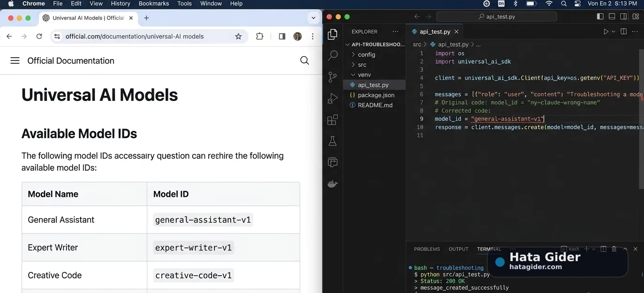Image resolution: width=644 pixels, height=293 pixels.
Task: Switch to the PROBLEMS panel tab
Action: [427, 249]
